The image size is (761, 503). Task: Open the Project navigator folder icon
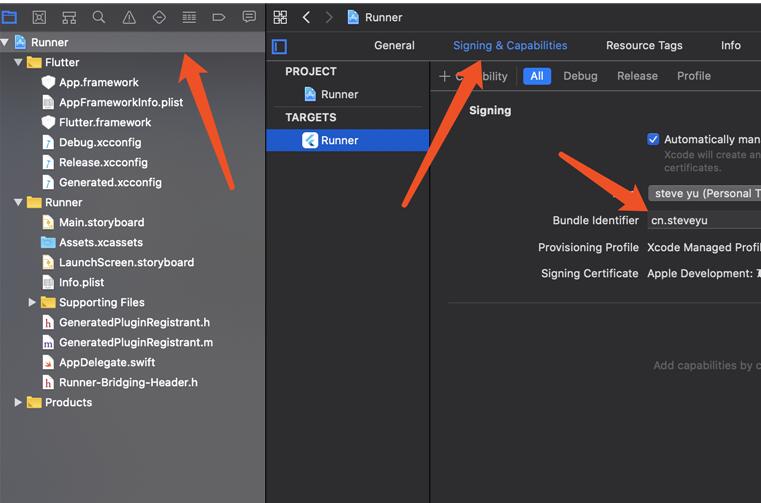tap(9, 17)
